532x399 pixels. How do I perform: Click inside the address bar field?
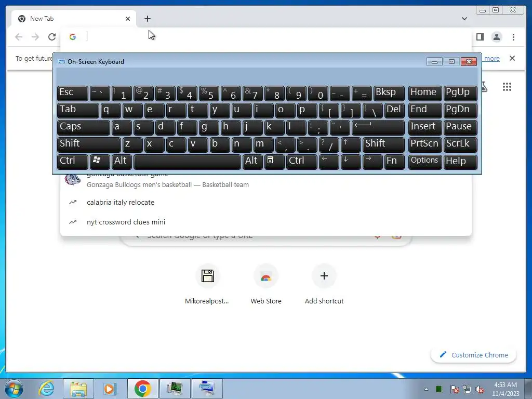tap(267, 36)
